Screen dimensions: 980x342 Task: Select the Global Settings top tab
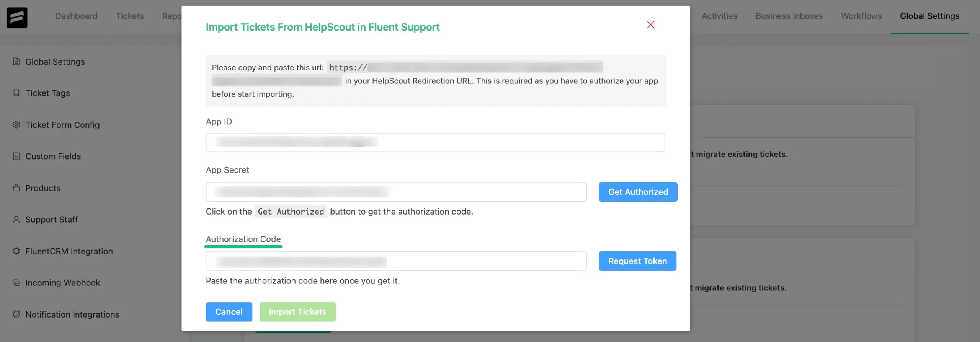[x=929, y=16]
